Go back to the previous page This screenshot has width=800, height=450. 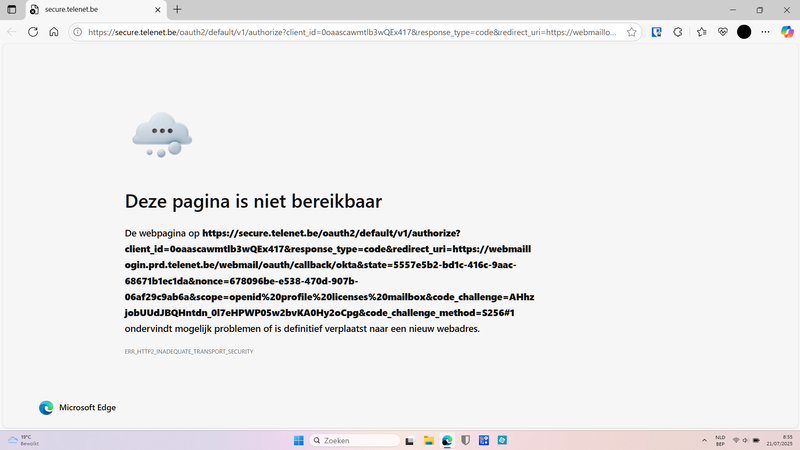pos(12,32)
